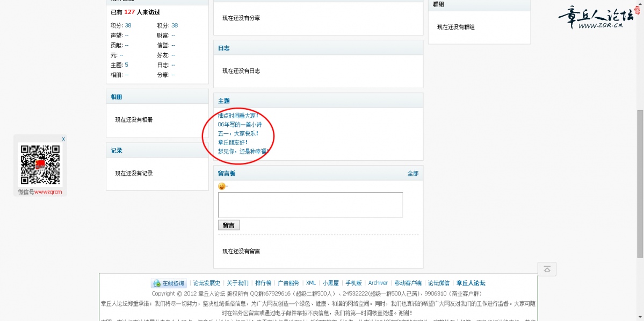The image size is (644, 321).
Task: Open the topic 梦见你,还是种幸福!
Action: pyautogui.click(x=244, y=151)
